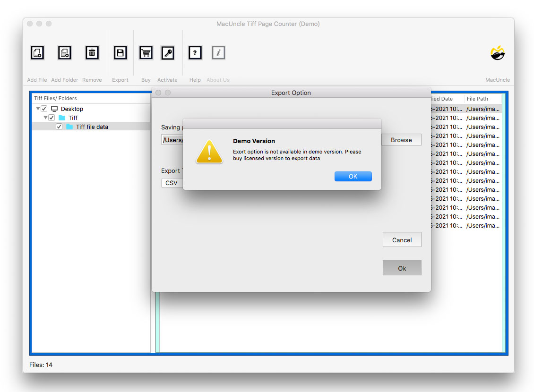Click the Buy label in toolbar
Image resolution: width=534 pixels, height=392 pixels.
(x=146, y=80)
